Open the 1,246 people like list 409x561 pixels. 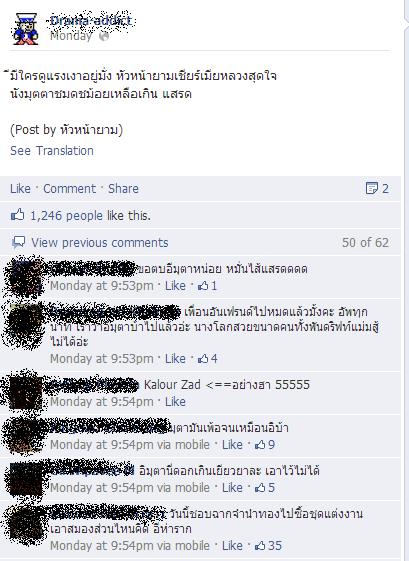click(91, 216)
